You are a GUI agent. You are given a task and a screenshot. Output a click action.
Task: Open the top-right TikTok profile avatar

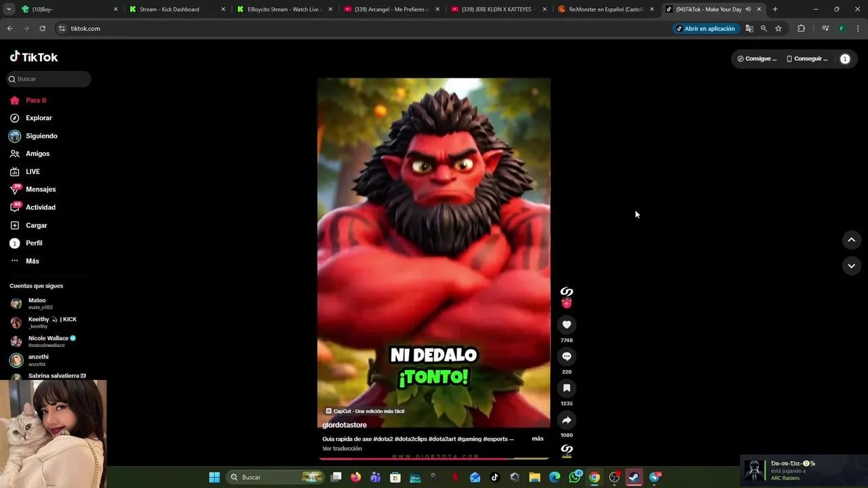(x=845, y=59)
